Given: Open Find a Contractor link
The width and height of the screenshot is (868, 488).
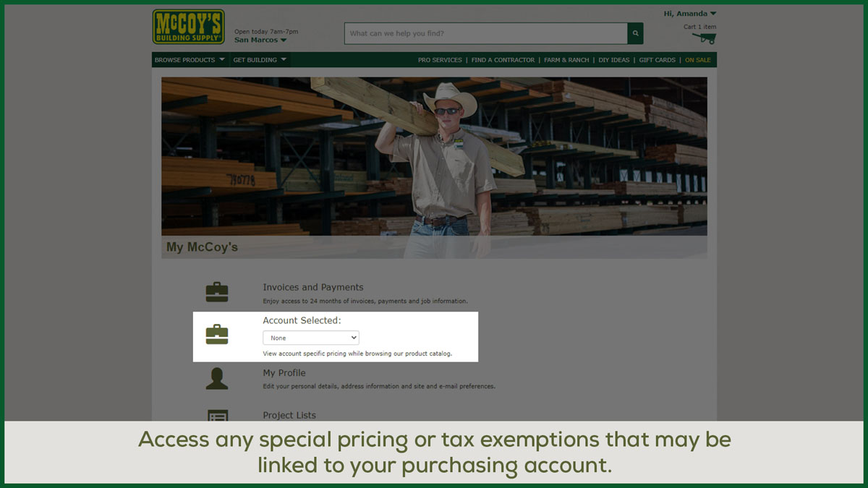Looking at the screenshot, I should [503, 60].
